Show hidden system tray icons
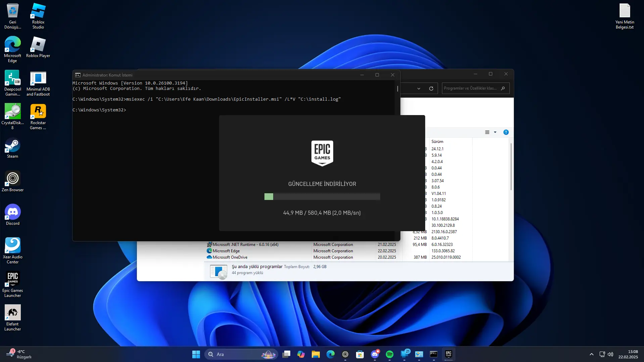The width and height of the screenshot is (644, 362). 592,354
